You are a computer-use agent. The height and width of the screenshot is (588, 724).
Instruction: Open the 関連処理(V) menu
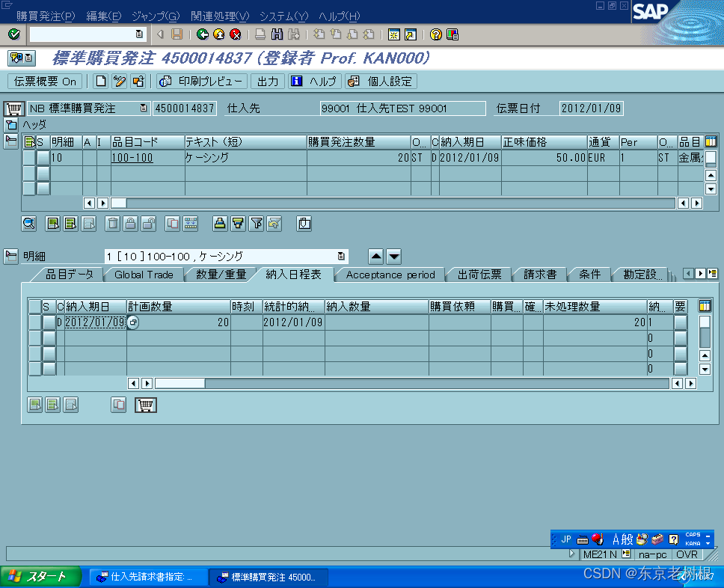coord(220,16)
